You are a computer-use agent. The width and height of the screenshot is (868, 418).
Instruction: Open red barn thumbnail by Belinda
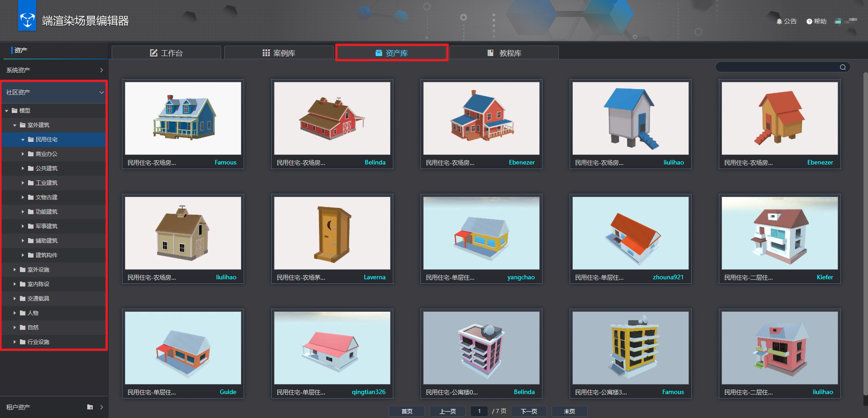coord(332,118)
